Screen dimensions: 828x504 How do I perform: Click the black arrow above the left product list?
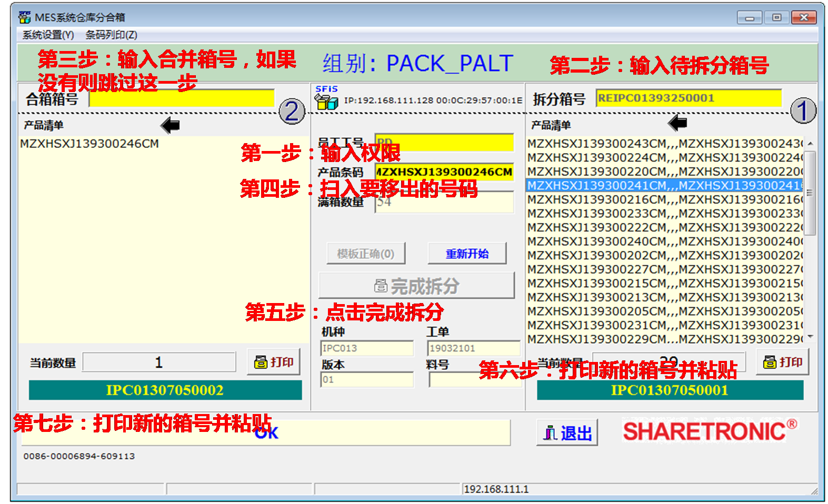click(x=170, y=125)
